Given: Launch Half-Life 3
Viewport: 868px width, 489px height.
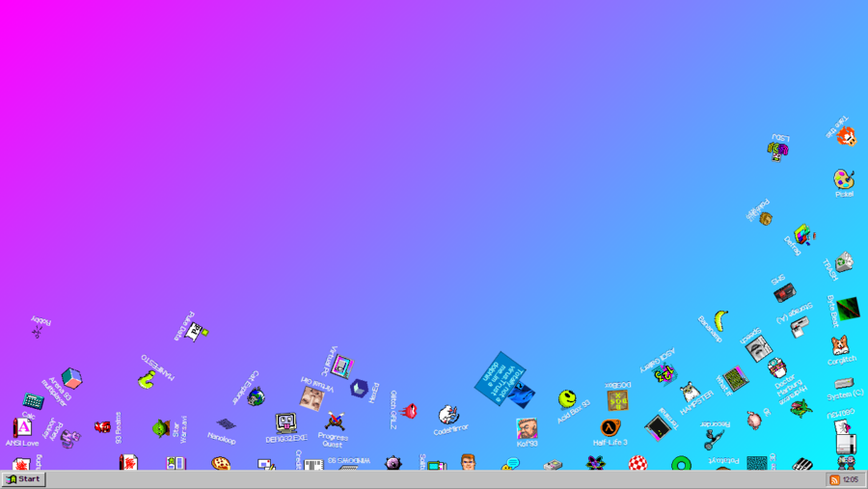Looking at the screenshot, I should pyautogui.click(x=610, y=428).
